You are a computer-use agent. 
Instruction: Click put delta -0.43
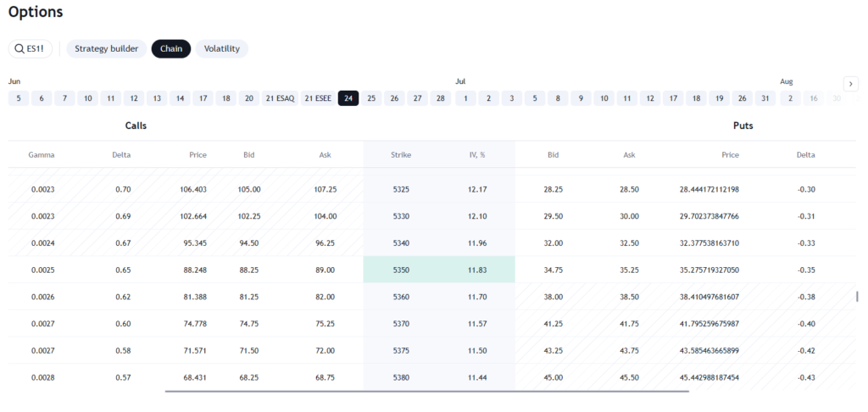click(806, 377)
